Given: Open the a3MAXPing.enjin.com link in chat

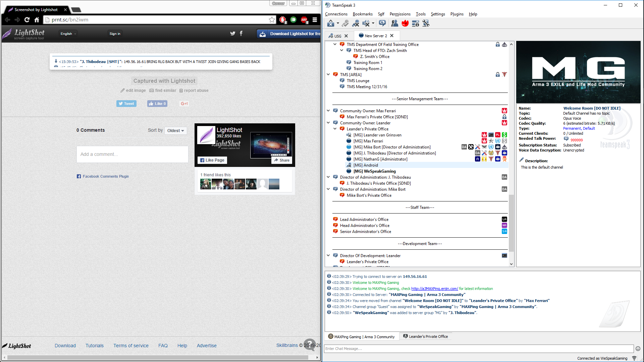Looking at the screenshot, I should 434,289.
